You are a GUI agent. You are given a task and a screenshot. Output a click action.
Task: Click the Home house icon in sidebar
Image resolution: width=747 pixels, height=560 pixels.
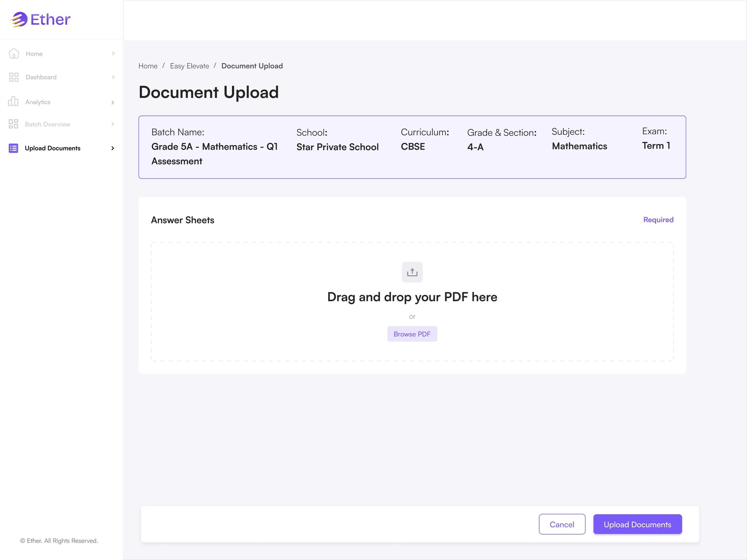tap(14, 53)
